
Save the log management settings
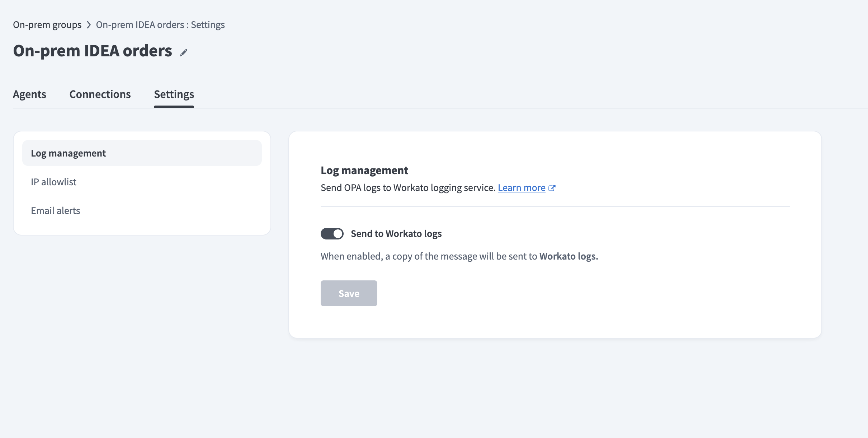click(348, 293)
